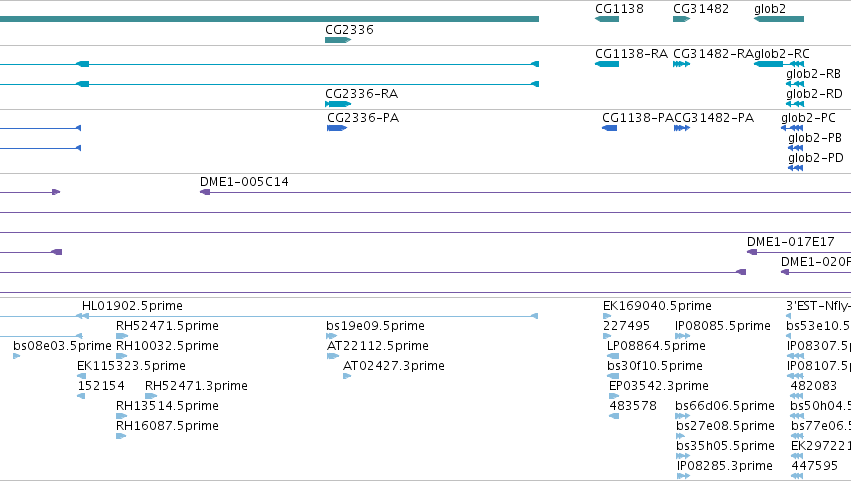Select the DME1-005C14 arrowhead

point(205,192)
